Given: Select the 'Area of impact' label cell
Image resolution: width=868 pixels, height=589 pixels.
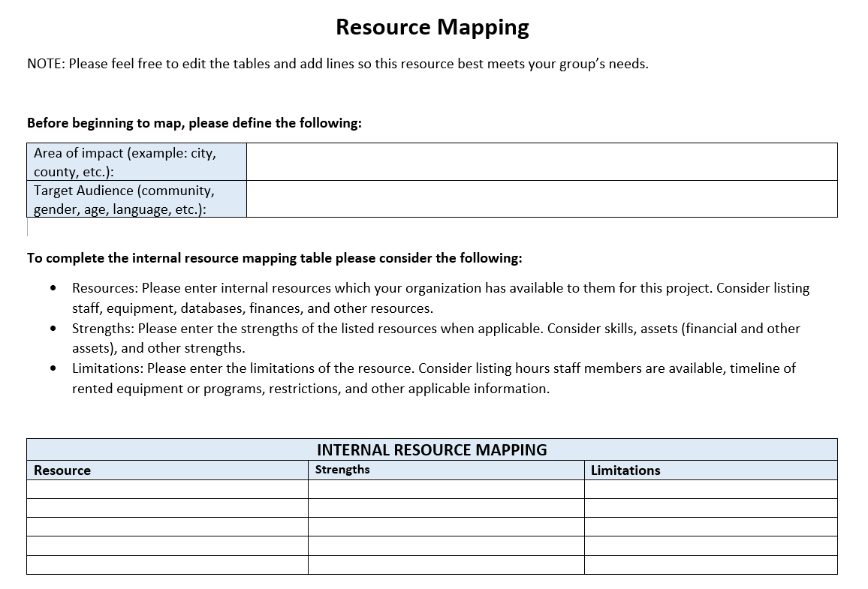Looking at the screenshot, I should (x=136, y=162).
